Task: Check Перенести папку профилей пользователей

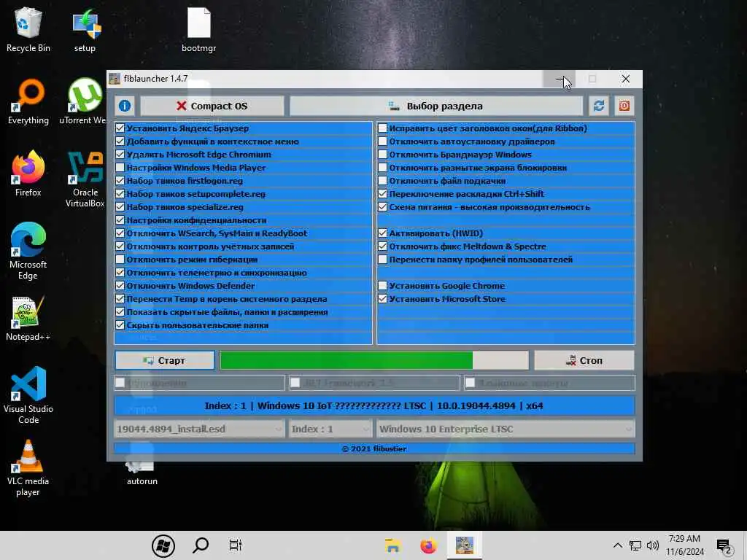Action: click(382, 260)
